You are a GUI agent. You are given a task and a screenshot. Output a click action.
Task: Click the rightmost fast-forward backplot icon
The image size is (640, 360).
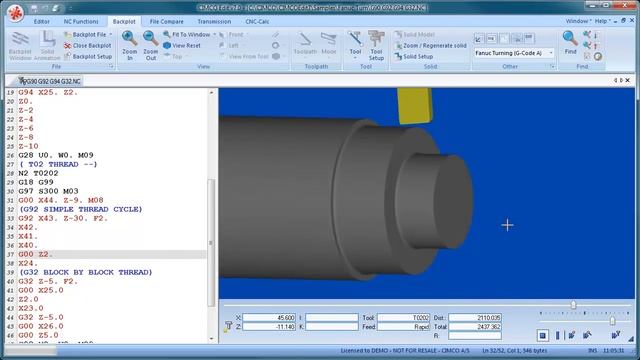coord(616,336)
